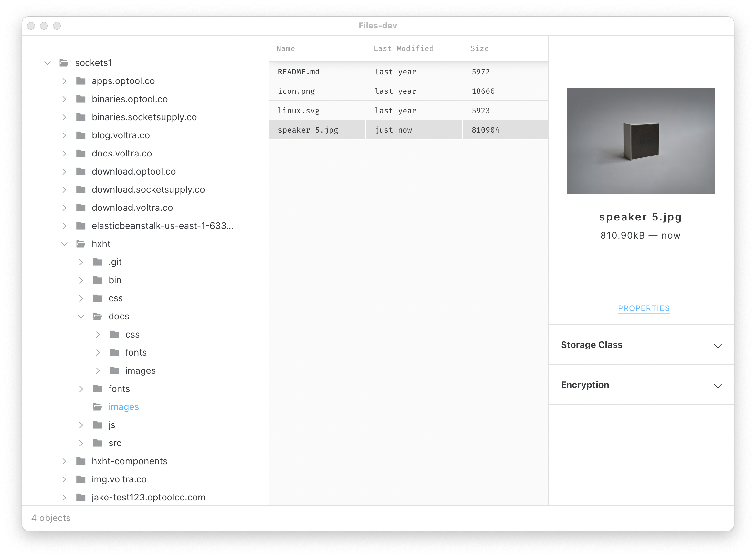This screenshot has height=558, width=756.
Task: Sort by the Name column header
Action: [x=286, y=48]
